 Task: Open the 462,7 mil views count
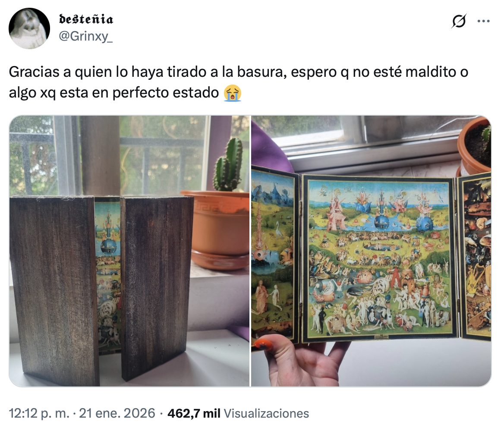194,413
